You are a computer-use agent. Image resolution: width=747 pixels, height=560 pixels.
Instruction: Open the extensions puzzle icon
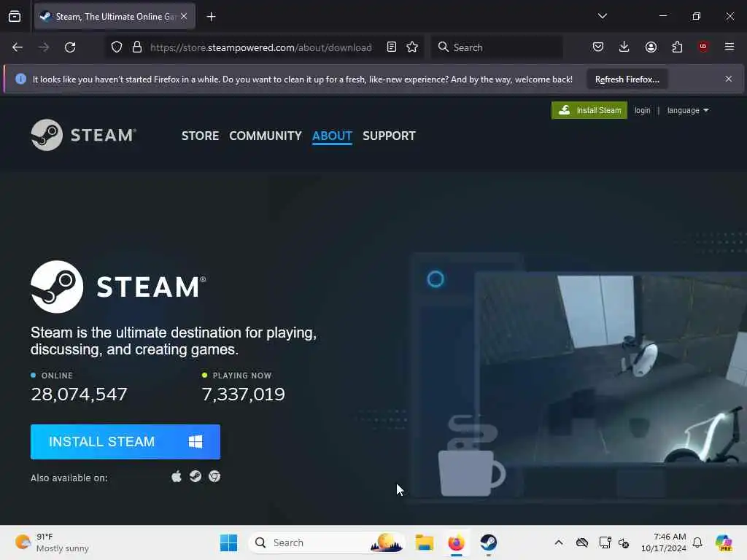click(677, 47)
